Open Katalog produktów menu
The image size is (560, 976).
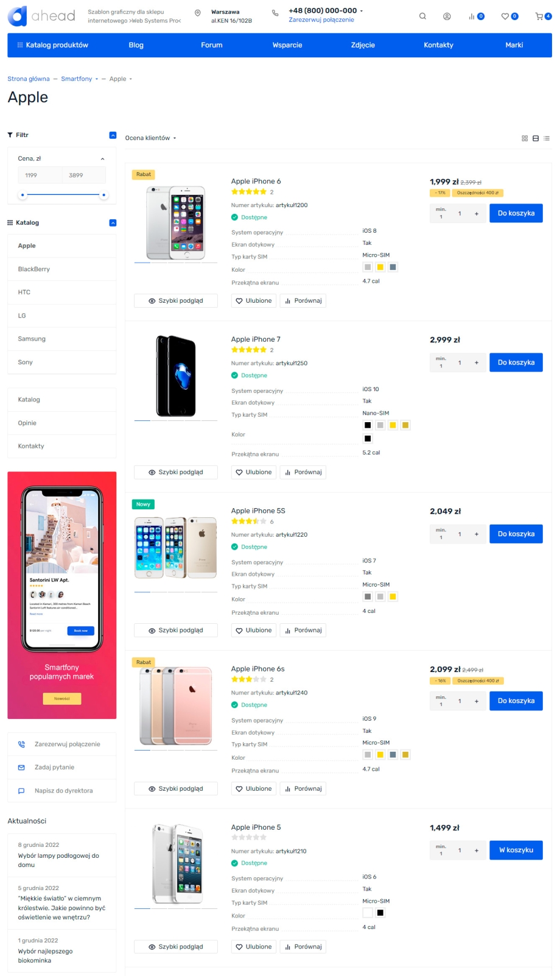pos(52,45)
